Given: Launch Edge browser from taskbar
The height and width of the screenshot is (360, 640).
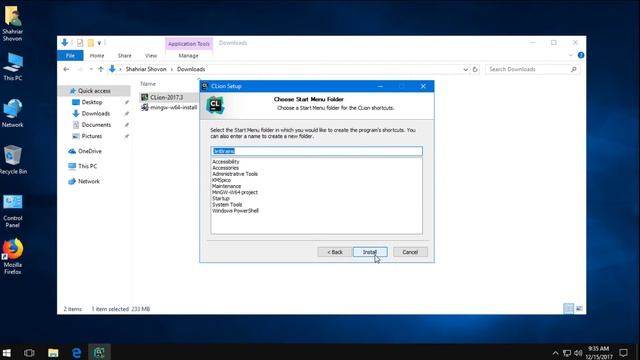Looking at the screenshot, I should click(x=76, y=353).
